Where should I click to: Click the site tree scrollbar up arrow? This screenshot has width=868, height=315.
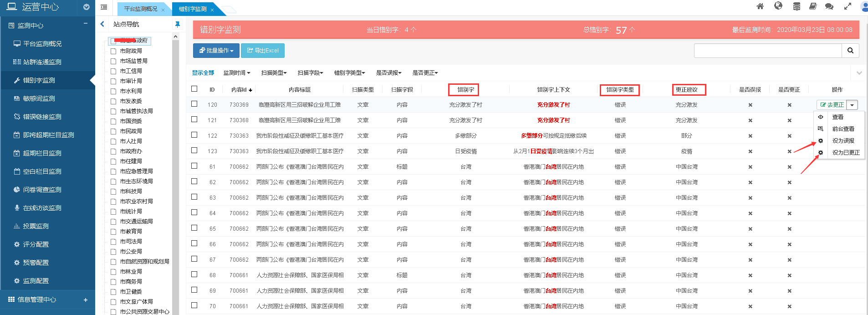click(175, 36)
